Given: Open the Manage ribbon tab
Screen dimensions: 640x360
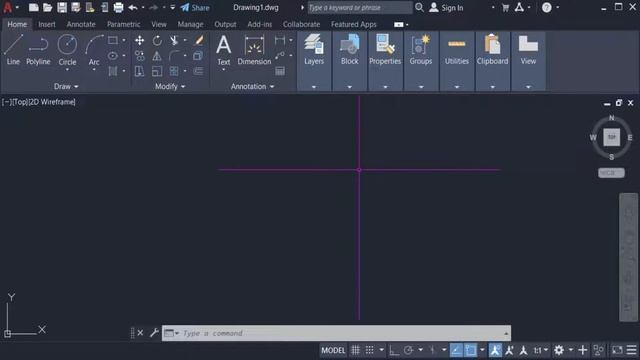Looking at the screenshot, I should coord(190,24).
